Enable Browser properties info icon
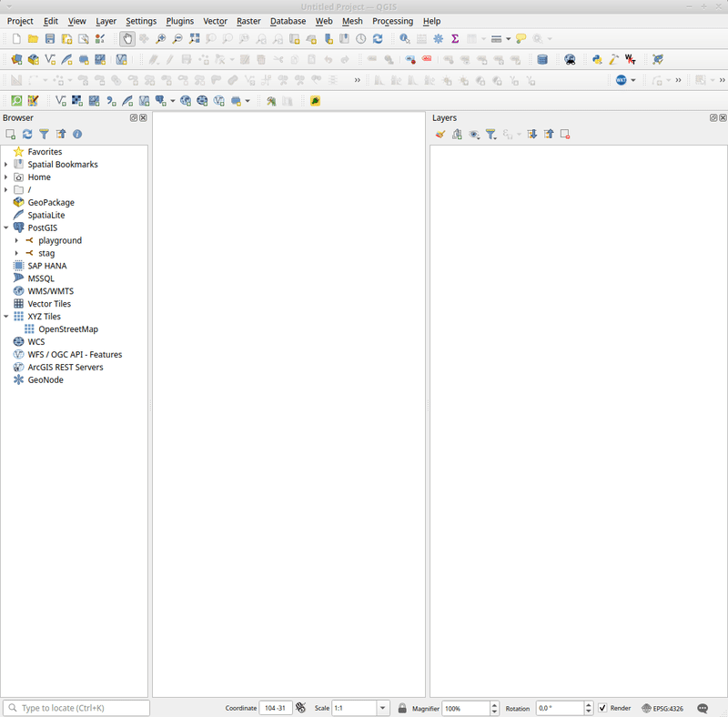This screenshot has height=717, width=728. 77,134
